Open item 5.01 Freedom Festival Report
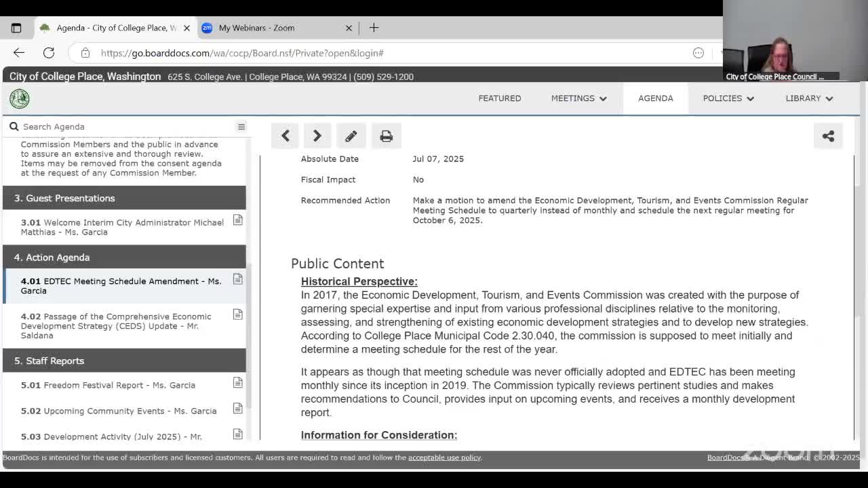 coord(108,385)
